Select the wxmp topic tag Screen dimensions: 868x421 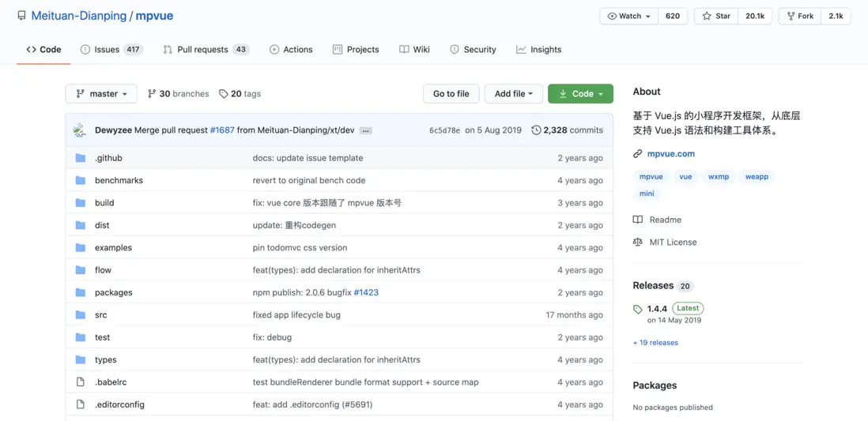click(719, 177)
